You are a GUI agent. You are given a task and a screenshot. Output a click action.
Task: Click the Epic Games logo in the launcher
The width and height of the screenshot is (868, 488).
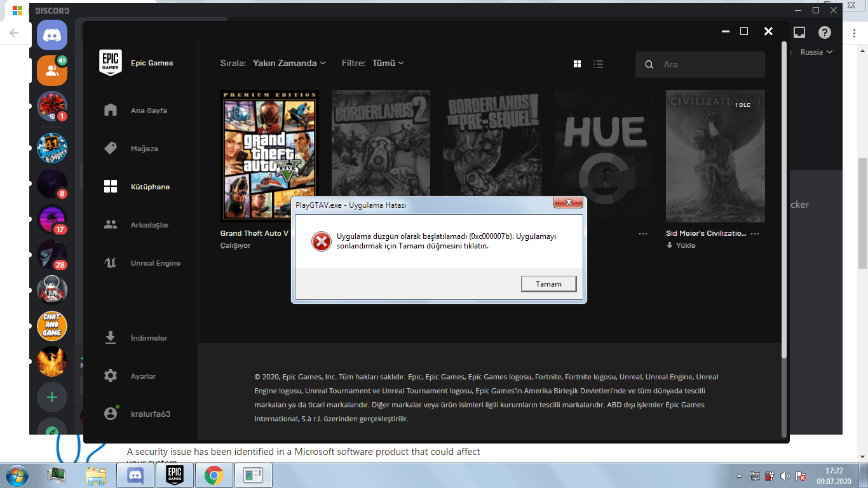pos(111,63)
